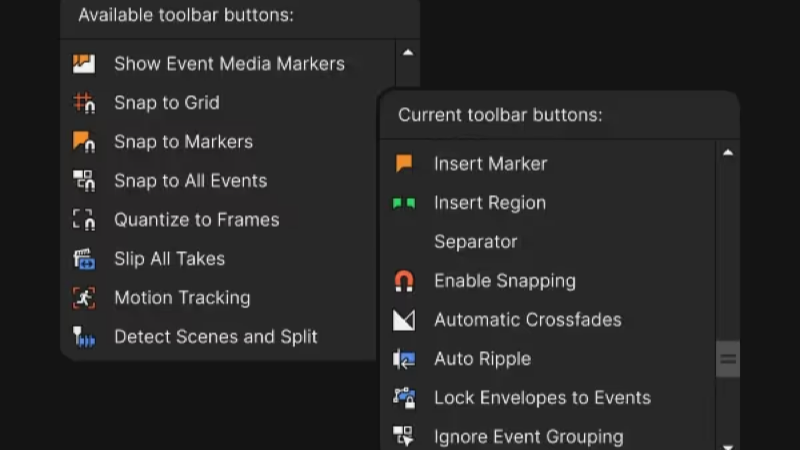Click the Enable Snapping magnet icon
800x450 pixels.
(x=404, y=281)
